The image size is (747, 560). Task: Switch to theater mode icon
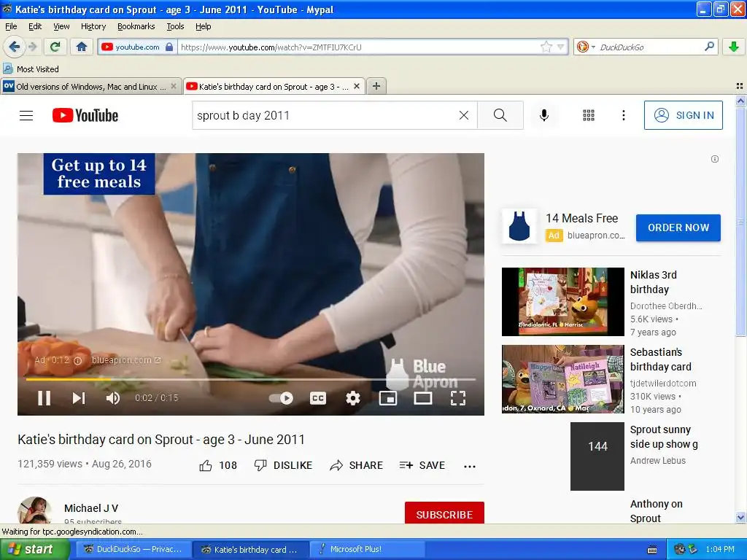click(422, 398)
